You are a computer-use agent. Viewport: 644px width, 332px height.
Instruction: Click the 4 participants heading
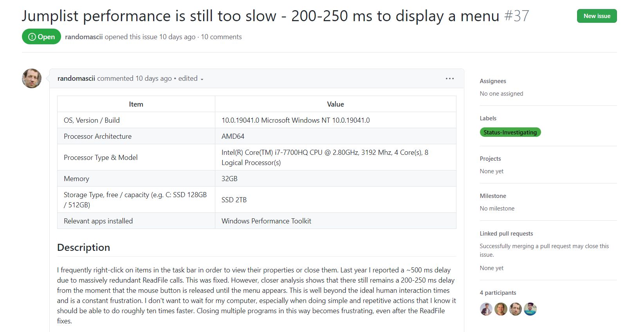(498, 292)
